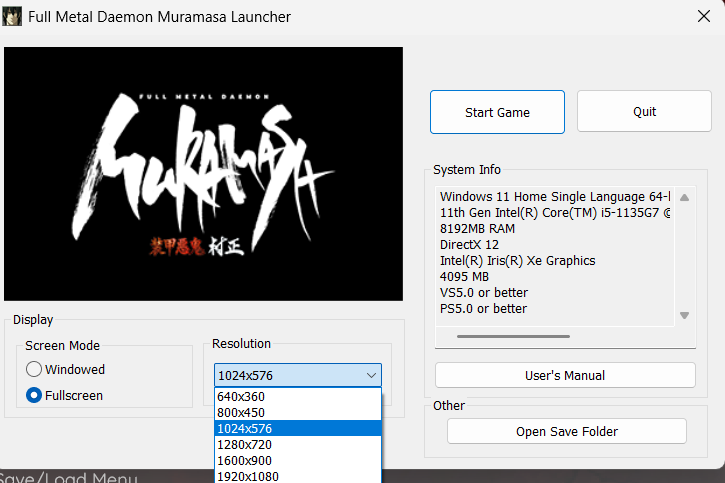The image size is (725, 483).
Task: Open the save folder
Action: click(x=567, y=431)
